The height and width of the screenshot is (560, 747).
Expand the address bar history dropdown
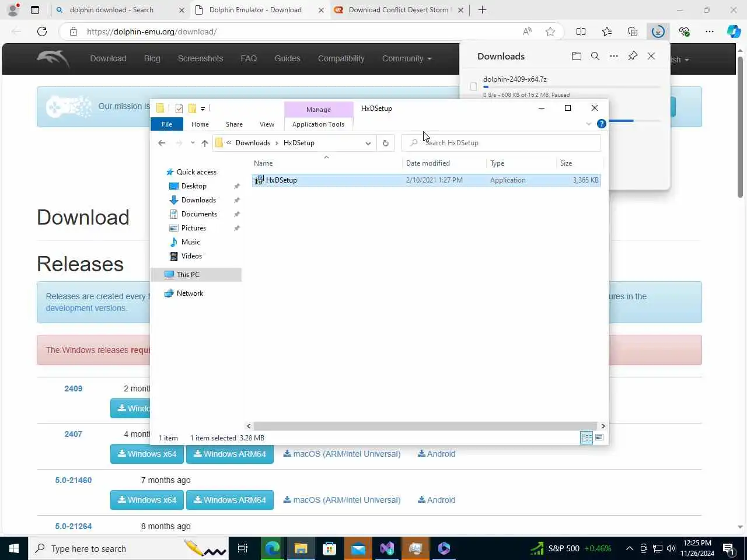(x=368, y=143)
